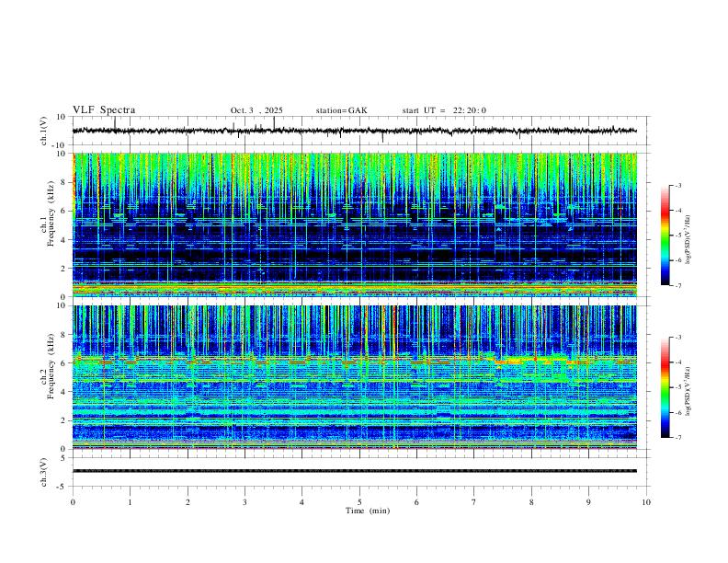Click the "-5" tick on ch.3(V) axis
This screenshot has height=563, width=728.
(62, 487)
